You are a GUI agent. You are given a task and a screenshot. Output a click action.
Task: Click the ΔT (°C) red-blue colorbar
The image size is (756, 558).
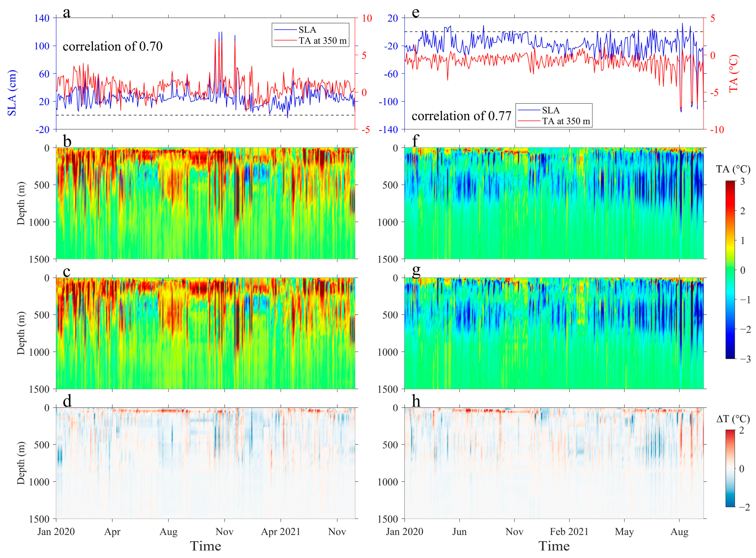730,469
